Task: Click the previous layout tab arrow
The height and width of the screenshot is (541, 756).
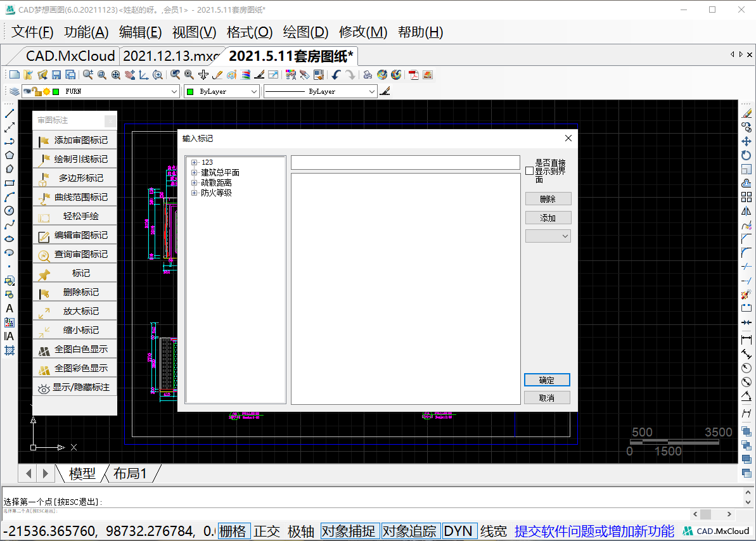Action: tap(29, 473)
